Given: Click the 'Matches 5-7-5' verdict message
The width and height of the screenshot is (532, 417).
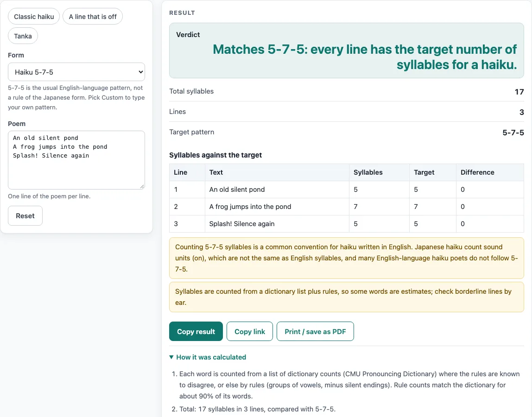Looking at the screenshot, I should point(365,57).
